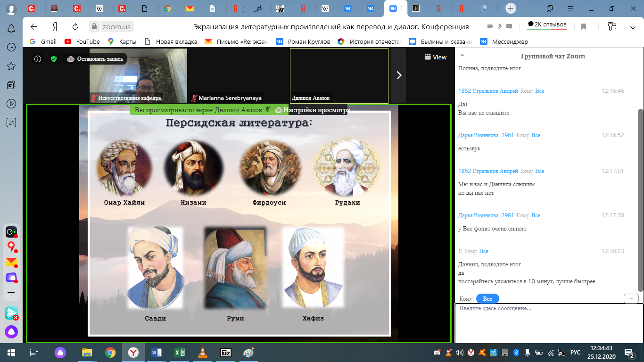Open the browser hamburger menu
This screenshot has height=362, width=644.
click(x=570, y=8)
